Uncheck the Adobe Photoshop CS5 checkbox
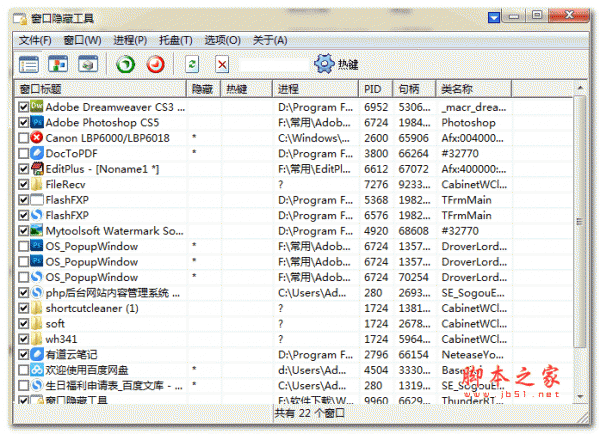 23,122
